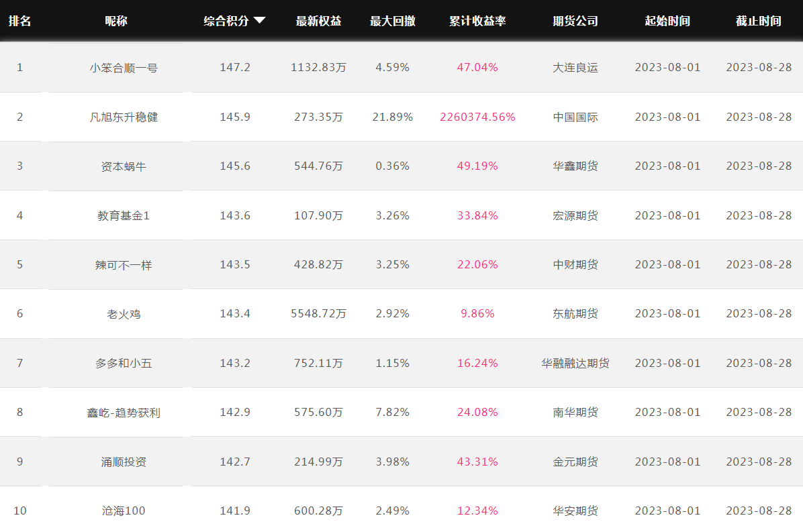Select return rate 9.86%
Image resolution: width=803 pixels, height=532 pixels.
pos(477,313)
